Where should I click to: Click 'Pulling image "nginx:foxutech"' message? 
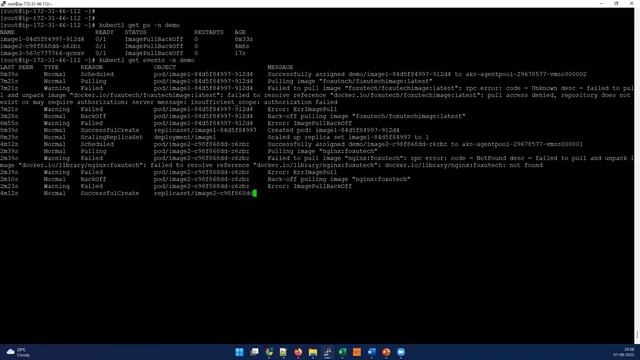point(322,151)
